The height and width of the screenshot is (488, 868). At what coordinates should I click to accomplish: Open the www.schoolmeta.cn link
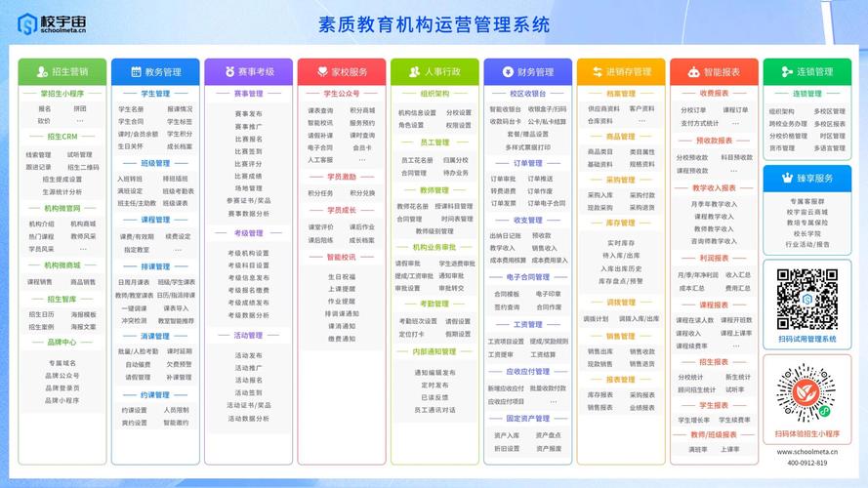pos(807,452)
